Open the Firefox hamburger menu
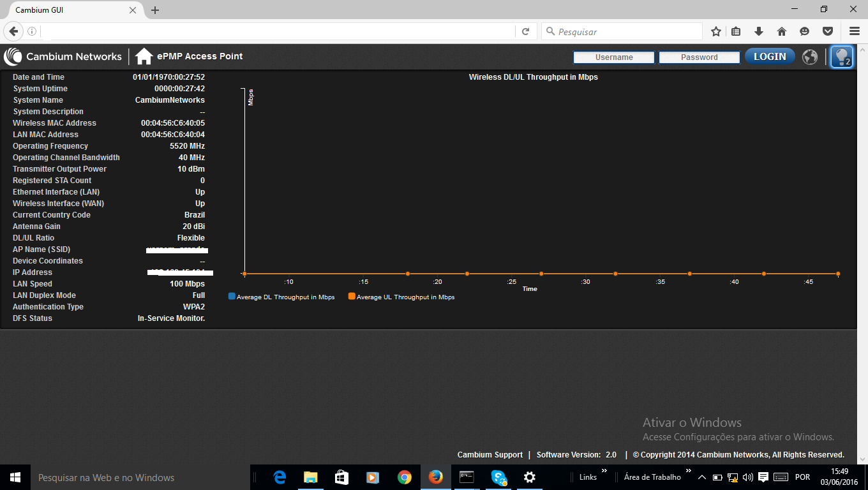Image resolution: width=868 pixels, height=490 pixels. click(855, 31)
